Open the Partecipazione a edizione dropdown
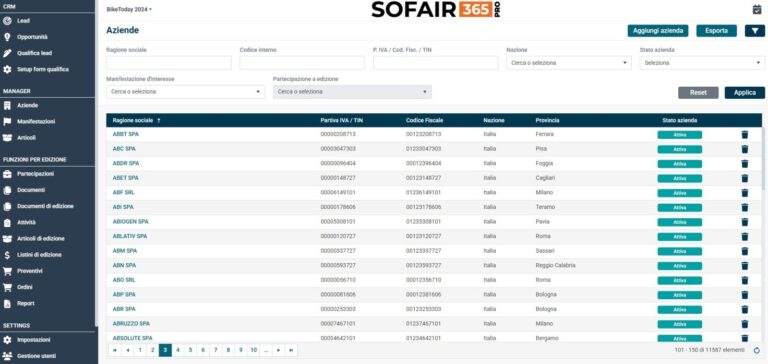The width and height of the screenshot is (768, 364). click(x=352, y=92)
